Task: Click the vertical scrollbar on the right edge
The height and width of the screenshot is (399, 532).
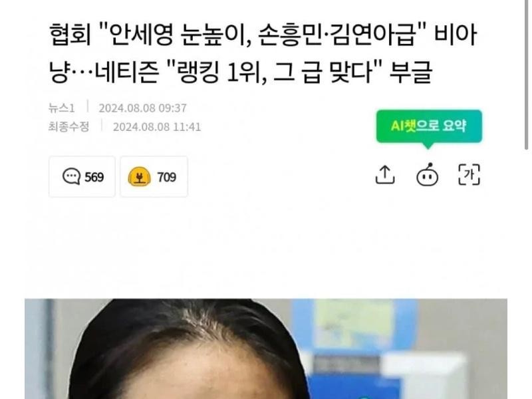Action: point(526,74)
